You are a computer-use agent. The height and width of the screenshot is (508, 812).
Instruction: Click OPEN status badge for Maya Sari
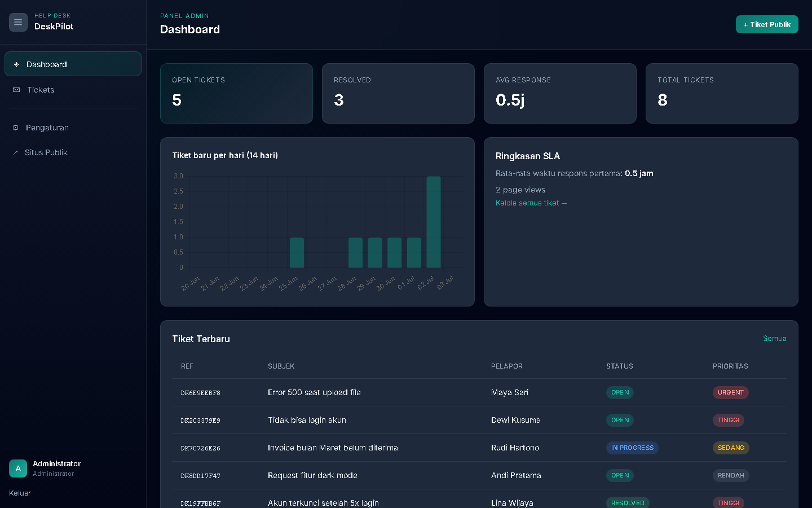tap(620, 392)
